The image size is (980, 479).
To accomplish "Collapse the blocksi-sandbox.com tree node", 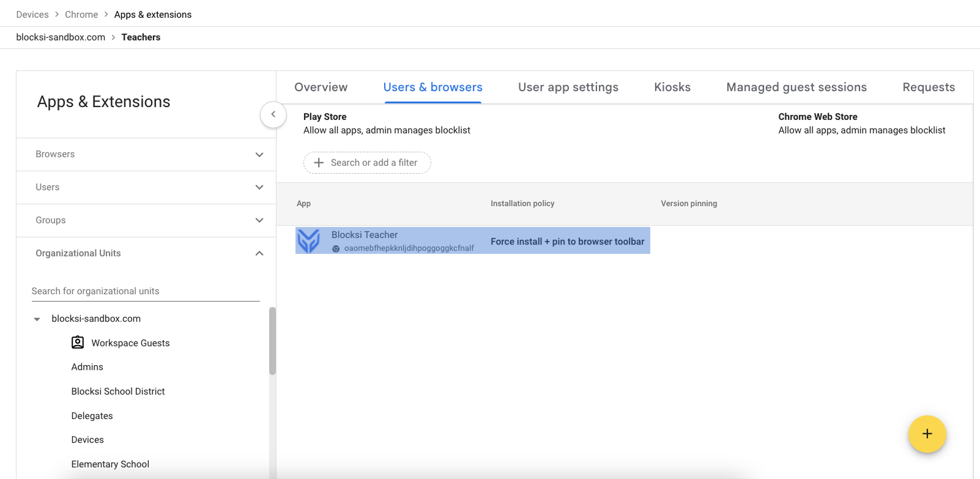I will tap(37, 319).
